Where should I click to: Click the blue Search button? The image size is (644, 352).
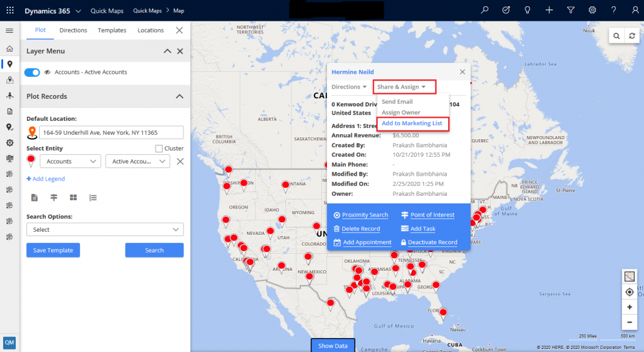[x=154, y=250]
